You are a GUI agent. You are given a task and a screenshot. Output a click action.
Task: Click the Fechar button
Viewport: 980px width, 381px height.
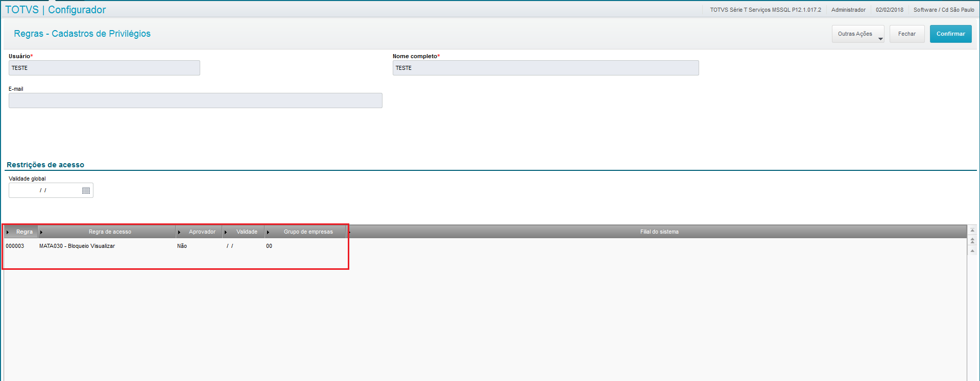(x=907, y=34)
